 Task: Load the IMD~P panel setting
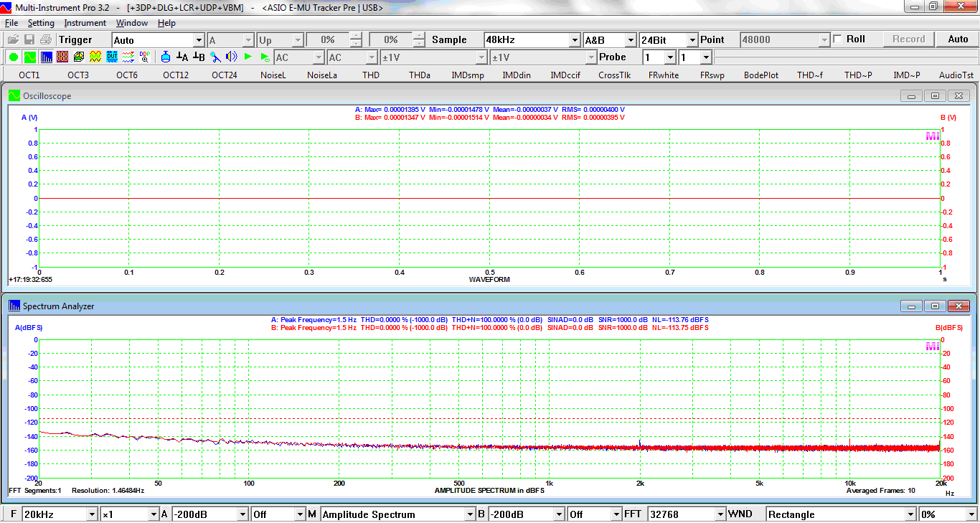[907, 75]
